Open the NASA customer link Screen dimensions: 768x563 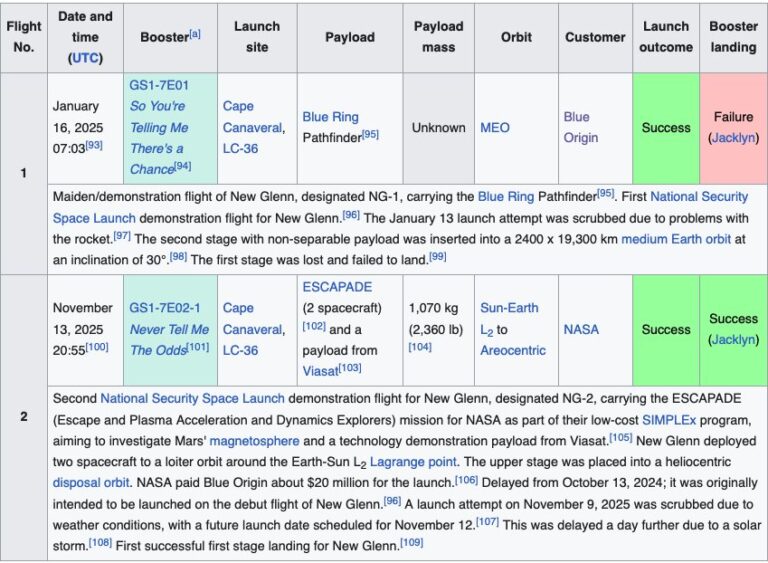(x=581, y=329)
